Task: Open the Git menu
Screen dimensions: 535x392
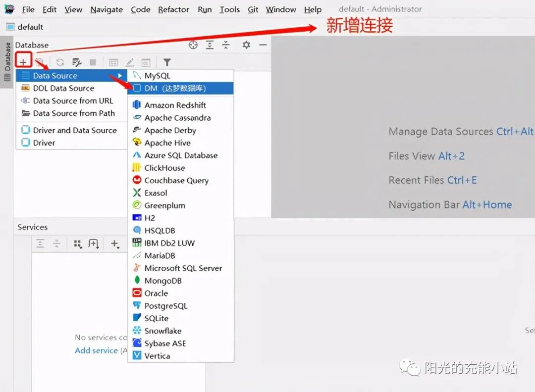Action: pos(253,9)
